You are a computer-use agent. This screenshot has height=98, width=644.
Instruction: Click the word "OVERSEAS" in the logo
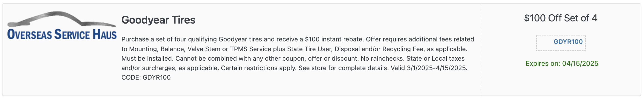pos(30,35)
